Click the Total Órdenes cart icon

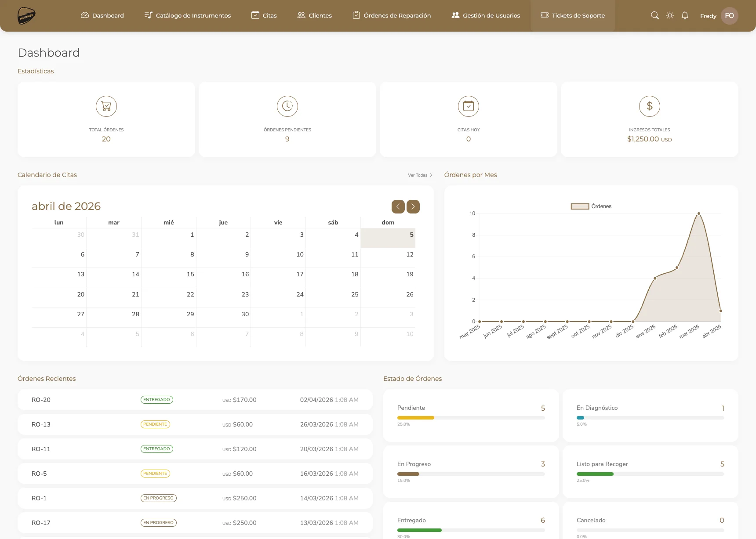tap(106, 106)
